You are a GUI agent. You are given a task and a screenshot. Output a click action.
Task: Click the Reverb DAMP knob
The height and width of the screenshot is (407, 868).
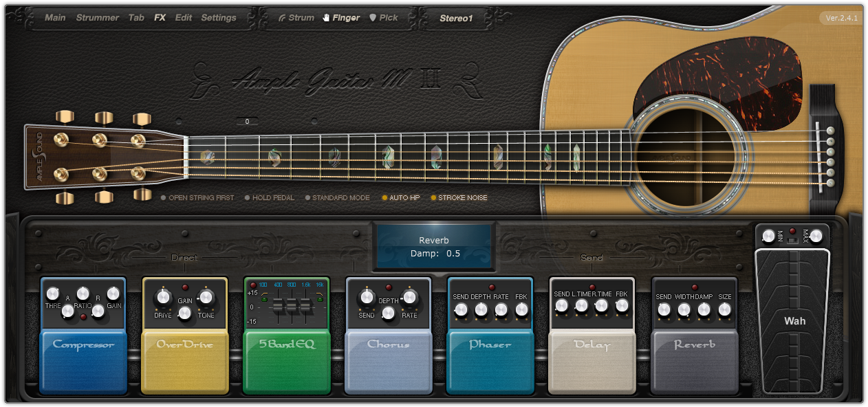[704, 310]
